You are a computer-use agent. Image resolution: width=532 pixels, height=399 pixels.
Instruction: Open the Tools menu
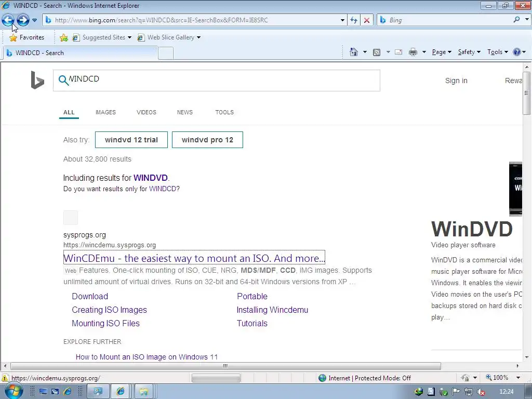[x=497, y=52]
